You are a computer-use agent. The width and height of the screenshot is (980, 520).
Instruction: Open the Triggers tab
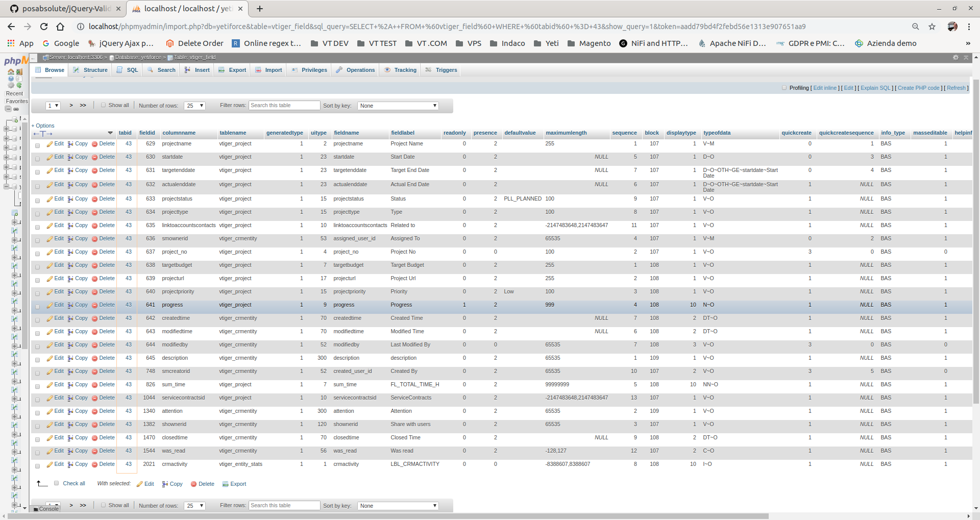tap(442, 70)
